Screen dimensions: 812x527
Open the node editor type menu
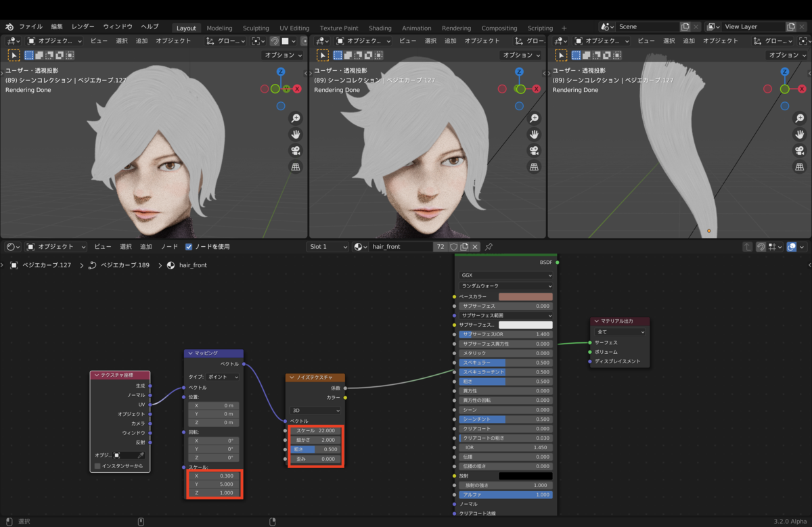point(14,247)
